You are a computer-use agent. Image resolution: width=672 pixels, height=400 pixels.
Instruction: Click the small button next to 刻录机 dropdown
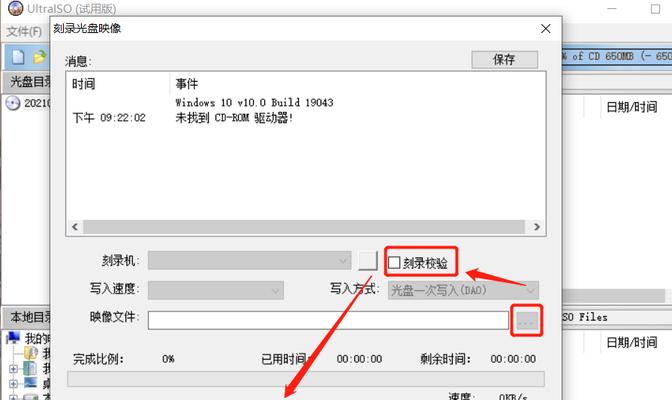click(x=368, y=261)
